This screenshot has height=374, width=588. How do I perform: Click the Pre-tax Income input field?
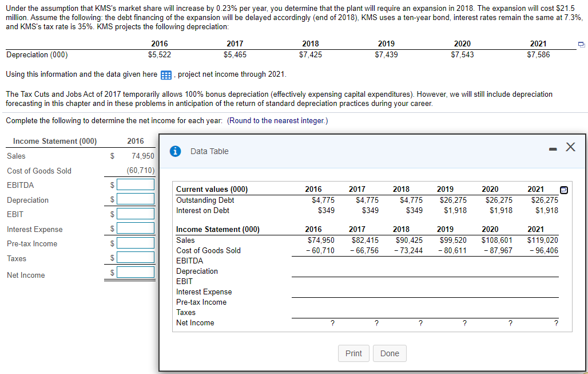(x=136, y=243)
